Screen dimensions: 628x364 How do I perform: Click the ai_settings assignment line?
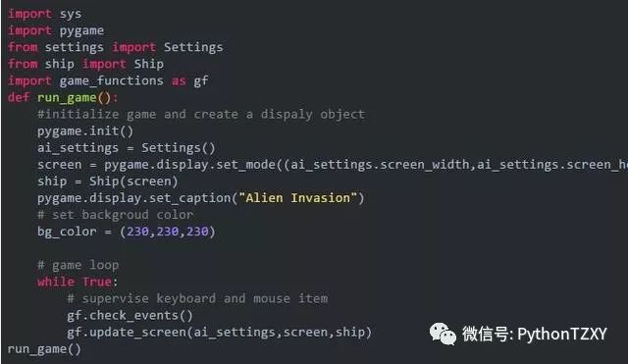click(127, 148)
